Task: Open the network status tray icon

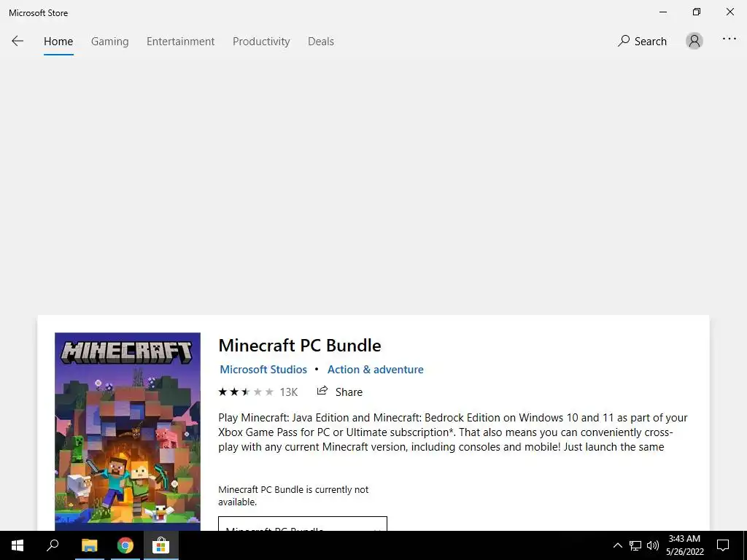Action: pos(635,545)
